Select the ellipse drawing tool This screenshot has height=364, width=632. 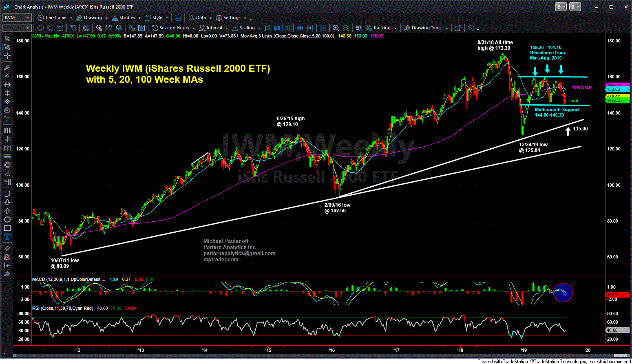7,220
